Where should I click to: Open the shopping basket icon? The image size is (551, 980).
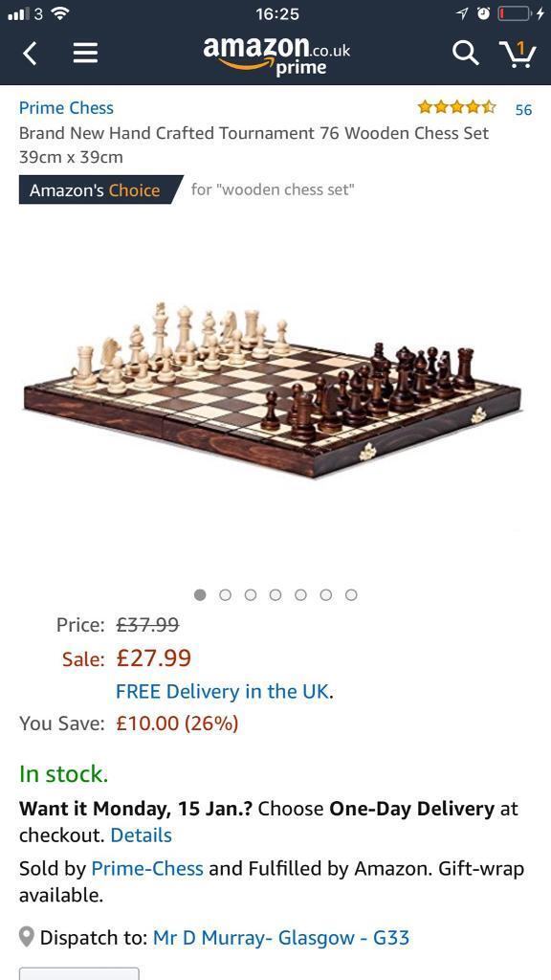[x=518, y=54]
